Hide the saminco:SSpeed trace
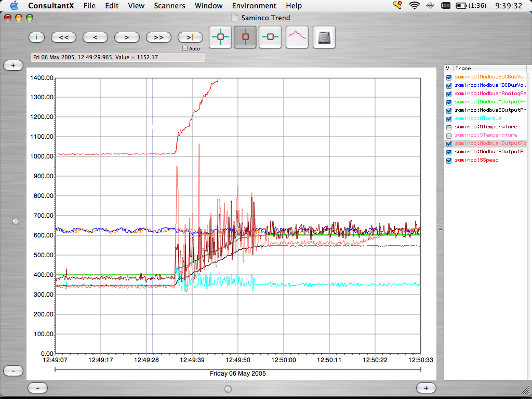 449,161
